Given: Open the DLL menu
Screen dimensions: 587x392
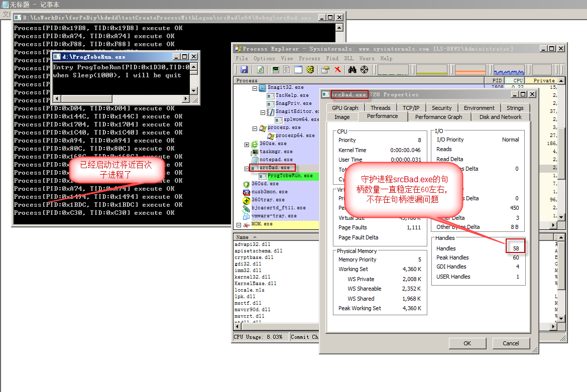Looking at the screenshot, I should click(x=348, y=58).
